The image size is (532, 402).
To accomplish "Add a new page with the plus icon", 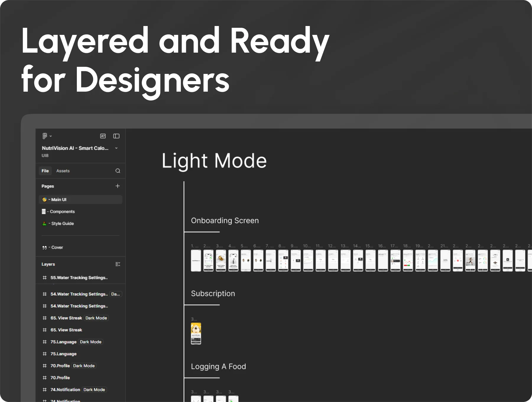I will pos(118,186).
